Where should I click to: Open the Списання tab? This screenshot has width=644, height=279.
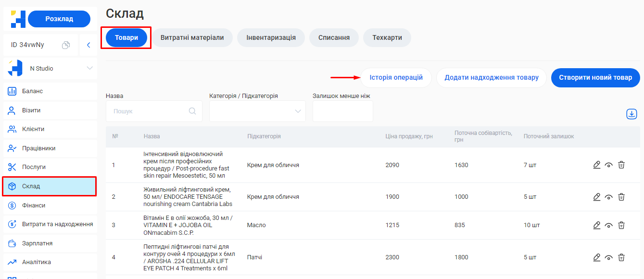334,37
